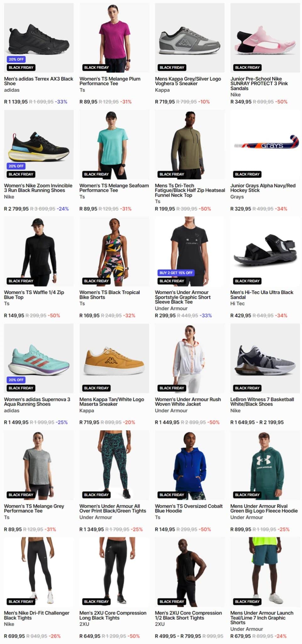This screenshot has width=302, height=644.
Task: View the pink Nike Sunray Protect 3 sandal image
Action: [x=265, y=38]
